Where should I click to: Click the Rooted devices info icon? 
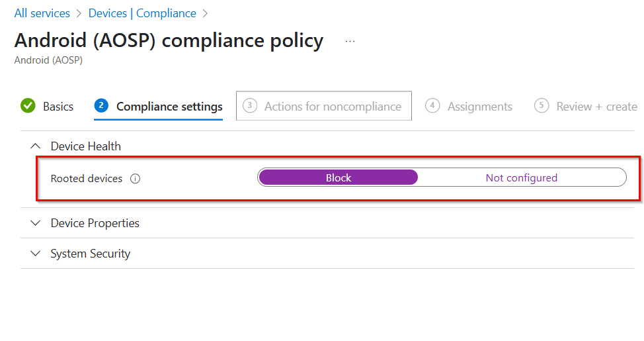[x=136, y=179]
